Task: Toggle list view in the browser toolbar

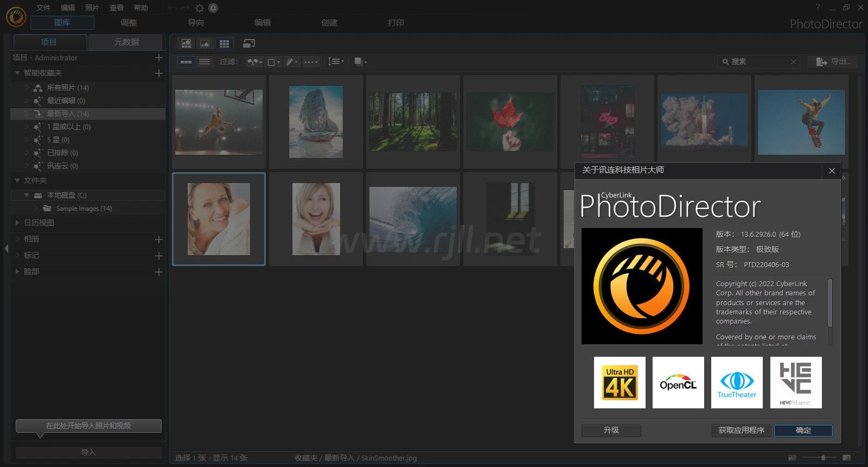Action: 205,62
